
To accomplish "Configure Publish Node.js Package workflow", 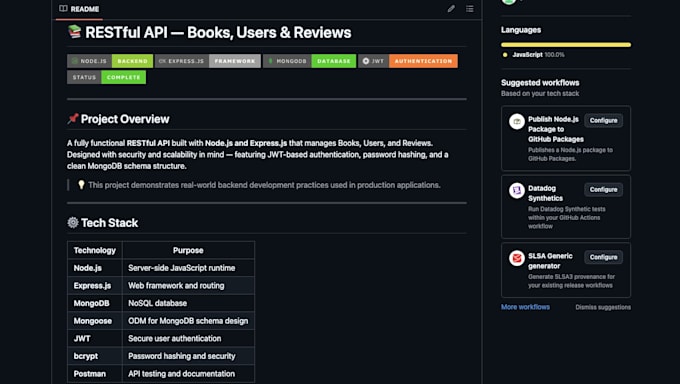I will click(x=603, y=120).
